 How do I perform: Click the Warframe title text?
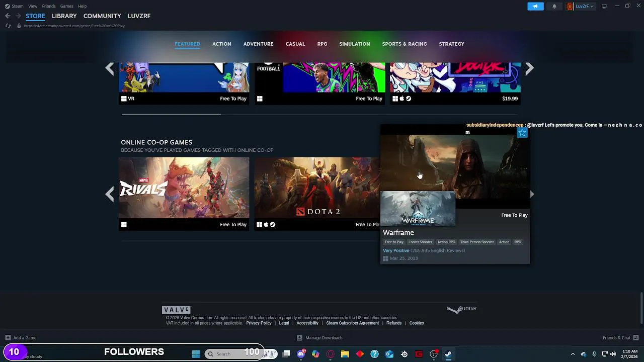pos(398,233)
